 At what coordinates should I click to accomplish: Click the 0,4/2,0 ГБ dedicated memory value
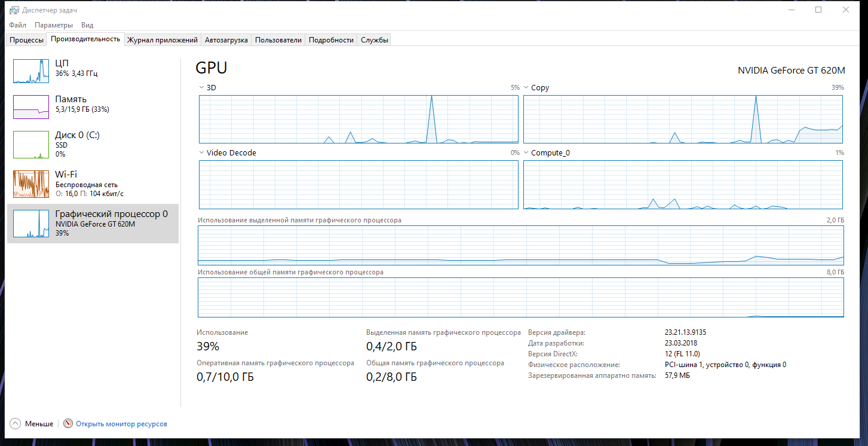pos(391,346)
